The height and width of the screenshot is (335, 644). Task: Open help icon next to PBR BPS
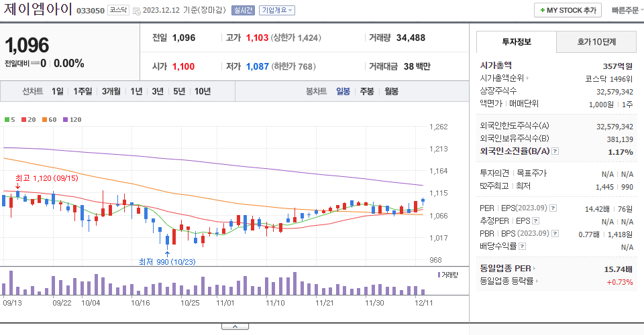(x=555, y=234)
